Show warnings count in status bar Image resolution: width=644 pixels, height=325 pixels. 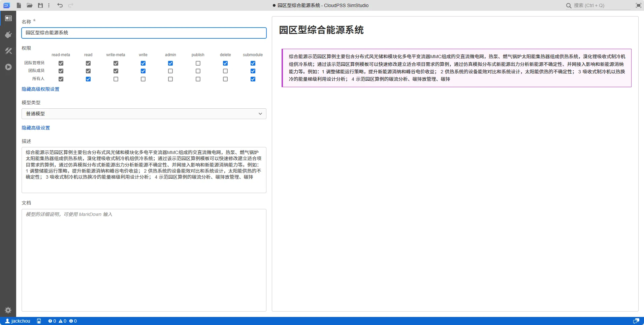[x=63, y=321]
